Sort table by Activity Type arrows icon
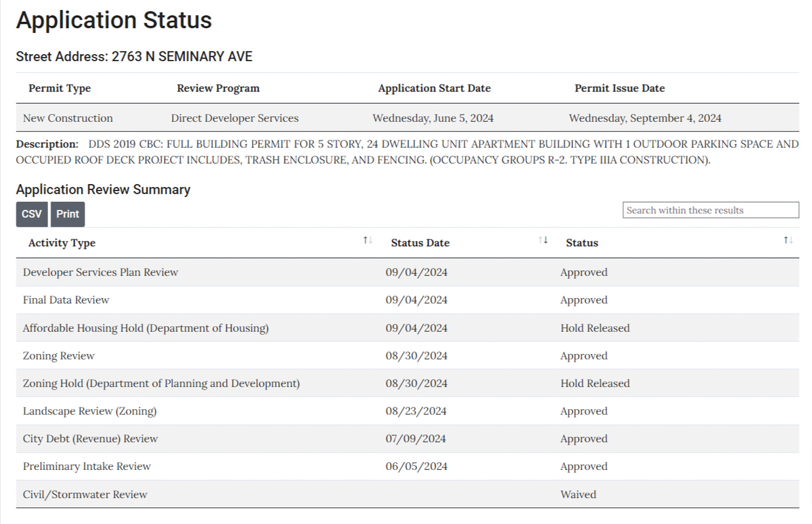812x524 pixels. [368, 240]
